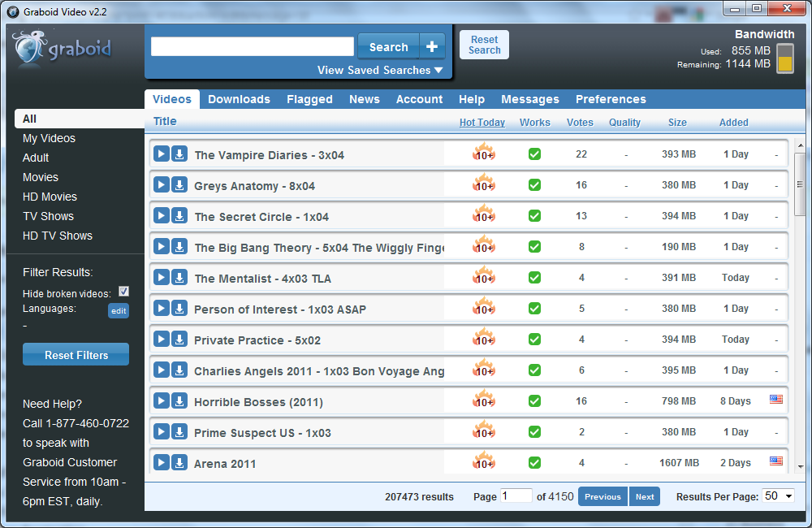Sort by Hot Today column
The width and height of the screenshot is (812, 528).
482,123
